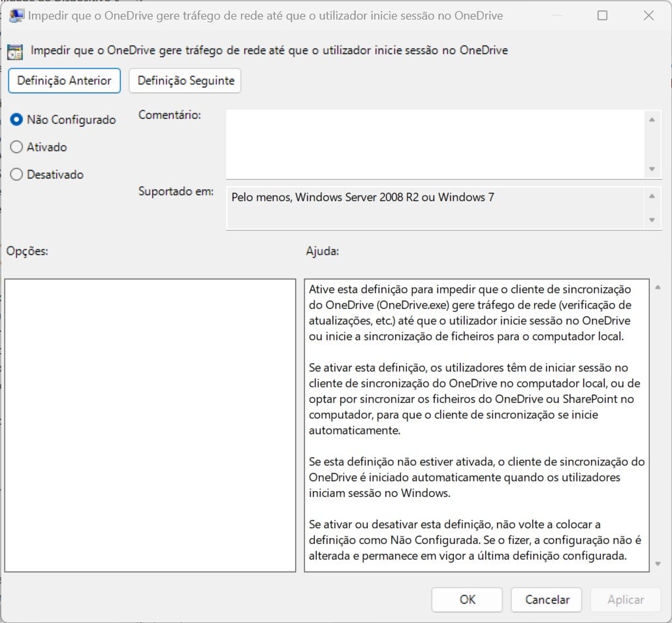Click inside the Comentário text field

click(x=434, y=144)
